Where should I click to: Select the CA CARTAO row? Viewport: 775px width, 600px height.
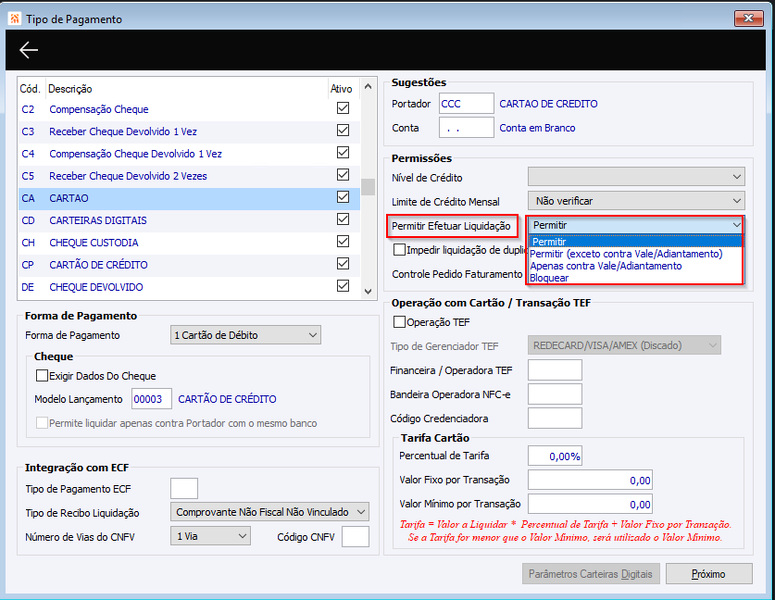tap(189, 198)
